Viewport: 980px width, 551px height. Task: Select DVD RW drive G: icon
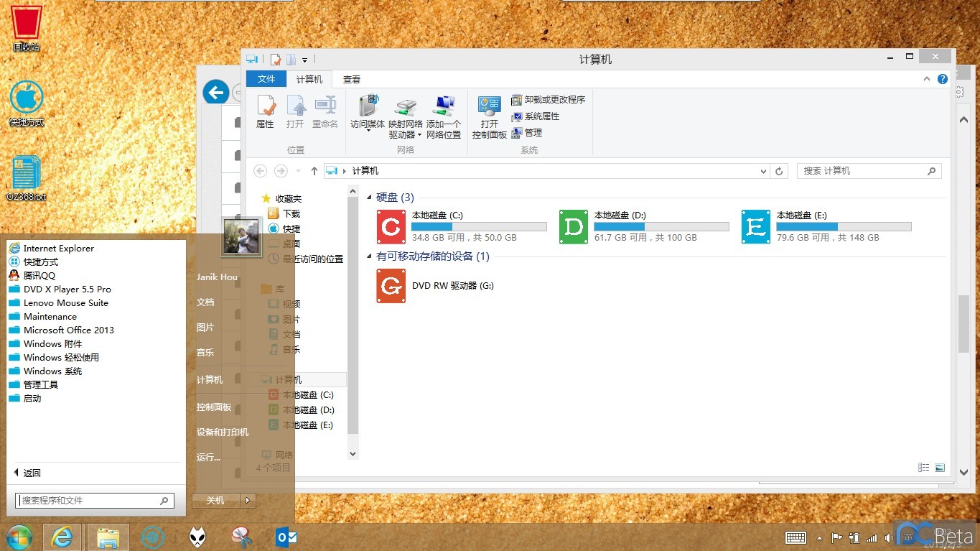click(x=391, y=286)
